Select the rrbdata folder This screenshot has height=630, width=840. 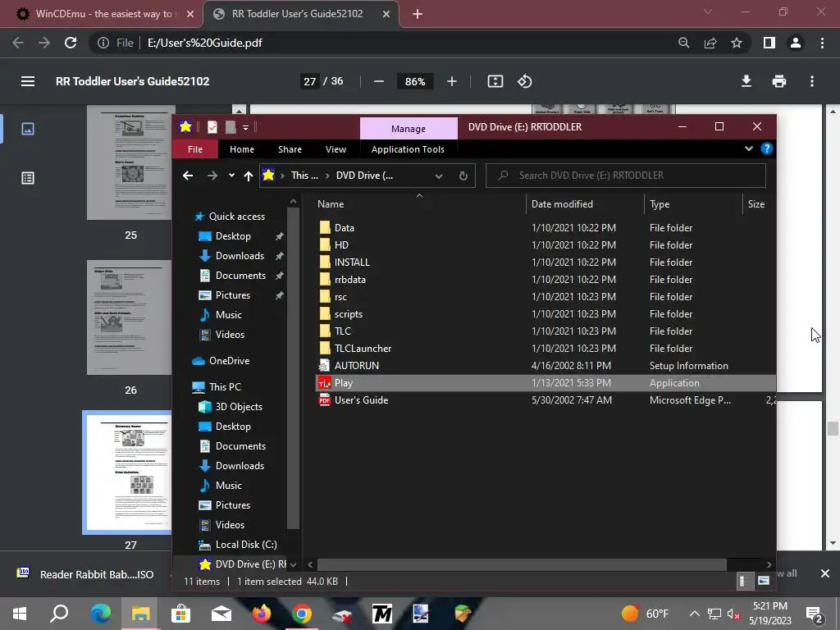tap(546, 280)
